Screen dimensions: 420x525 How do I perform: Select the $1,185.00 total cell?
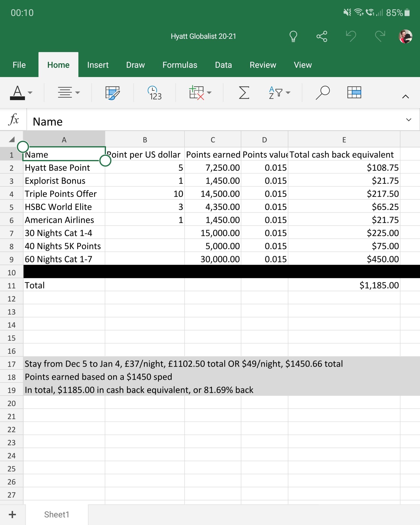click(344, 285)
